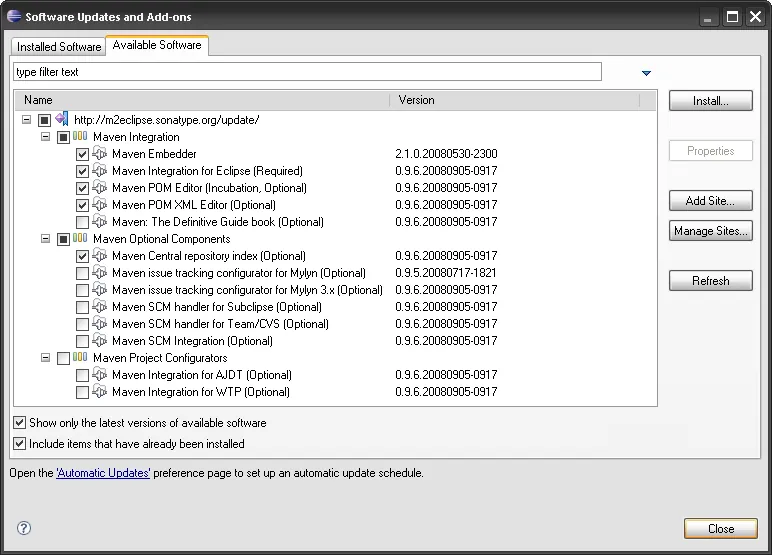The height and width of the screenshot is (555, 772).
Task: Click the Mylyn (Optional) 0.9.5 configurator icon
Action: point(99,272)
